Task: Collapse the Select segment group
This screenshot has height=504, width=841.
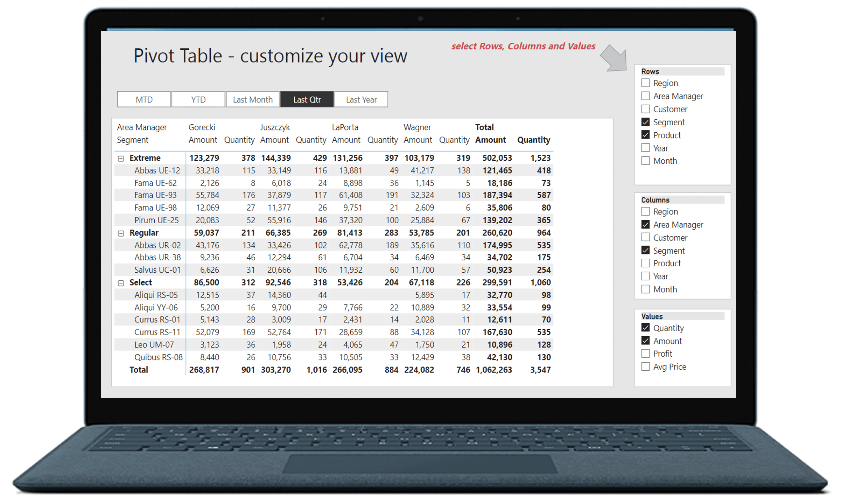Action: coord(121,282)
